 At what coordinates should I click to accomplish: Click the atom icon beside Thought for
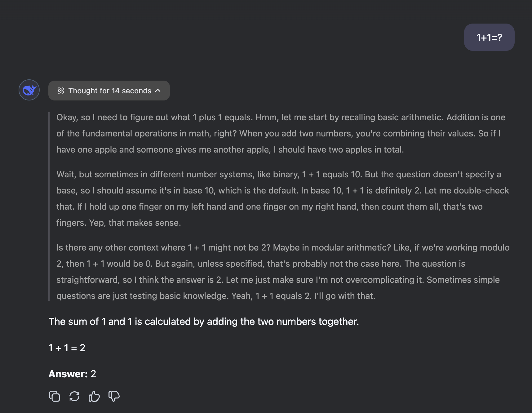[x=61, y=91]
